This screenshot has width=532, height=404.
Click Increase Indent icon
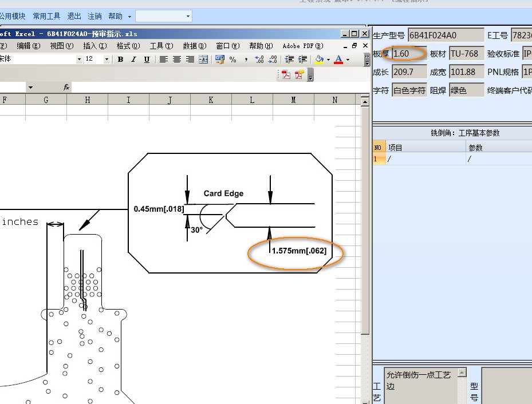(x=302, y=60)
